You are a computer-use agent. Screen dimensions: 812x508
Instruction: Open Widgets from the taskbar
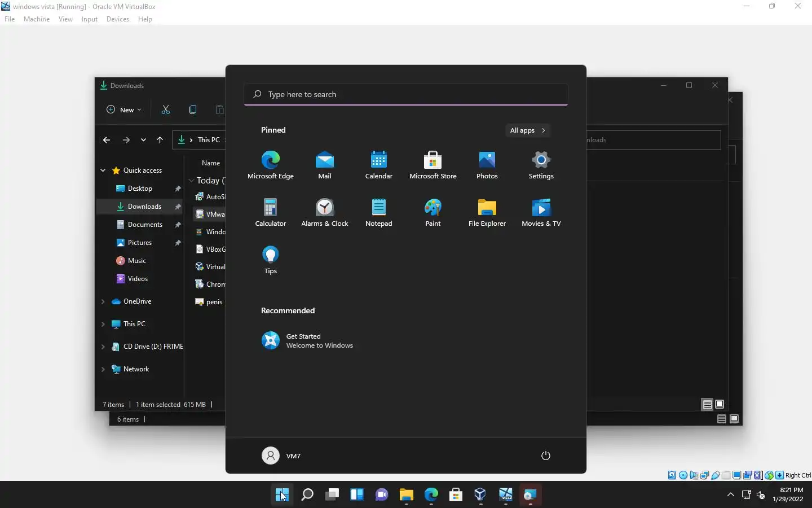point(357,495)
